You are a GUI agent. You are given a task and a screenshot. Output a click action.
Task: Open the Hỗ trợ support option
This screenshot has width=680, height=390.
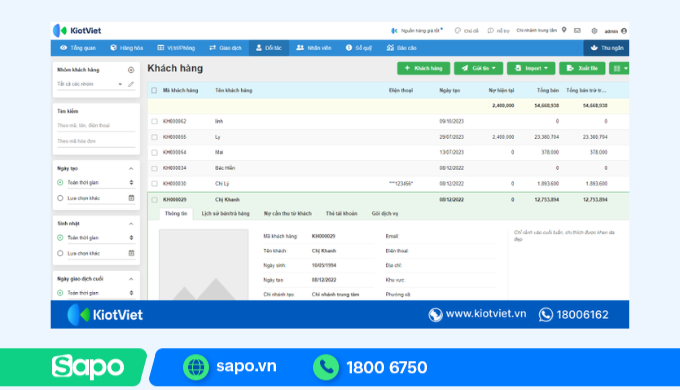coord(498,31)
